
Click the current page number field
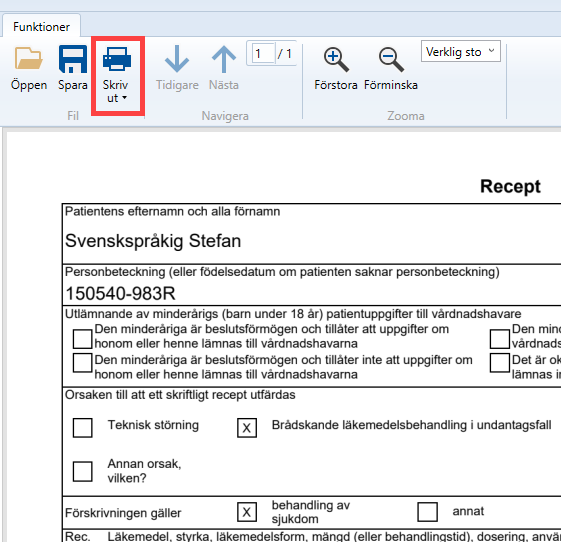pyautogui.click(x=263, y=54)
